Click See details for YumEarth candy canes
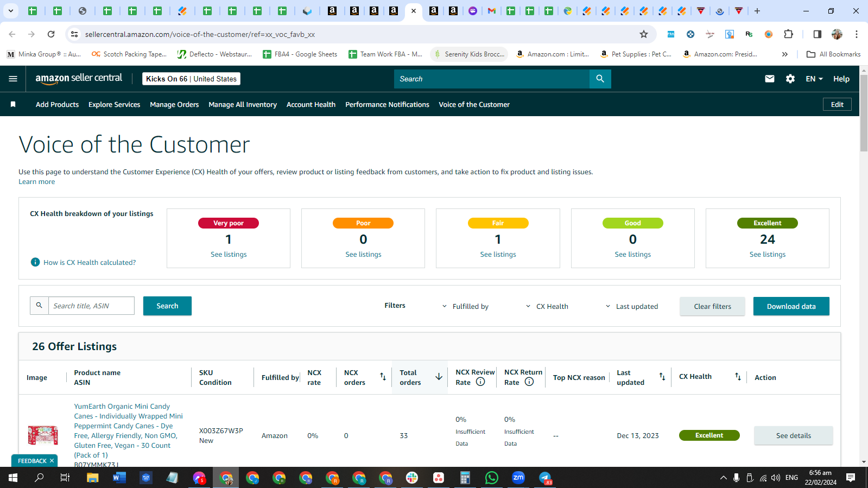 click(x=793, y=435)
